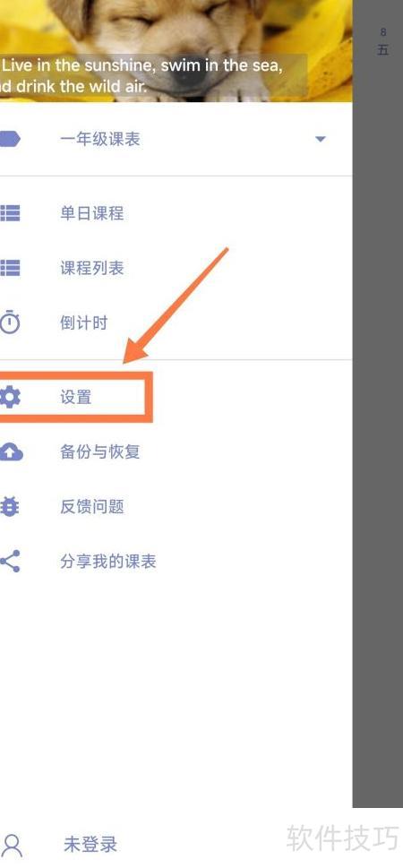The width and height of the screenshot is (403, 868).
Task: Tap the gear icon for 设置
Action: coord(10,397)
